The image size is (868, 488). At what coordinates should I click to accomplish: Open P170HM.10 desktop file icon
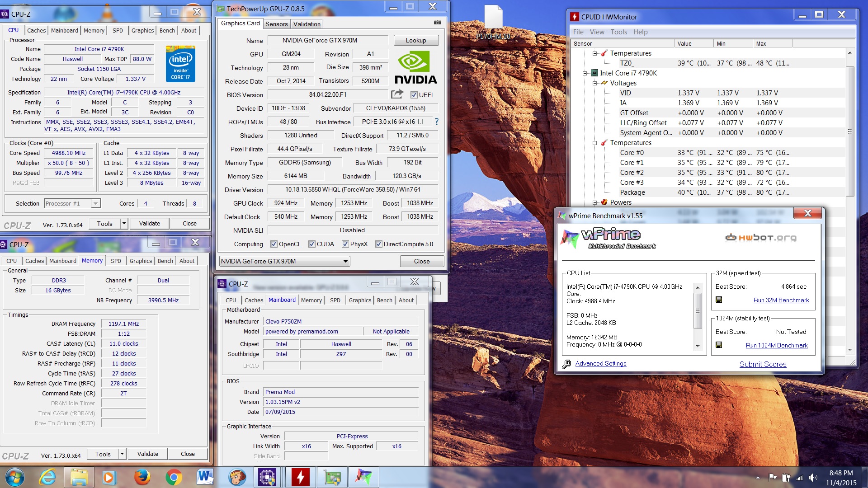point(493,23)
